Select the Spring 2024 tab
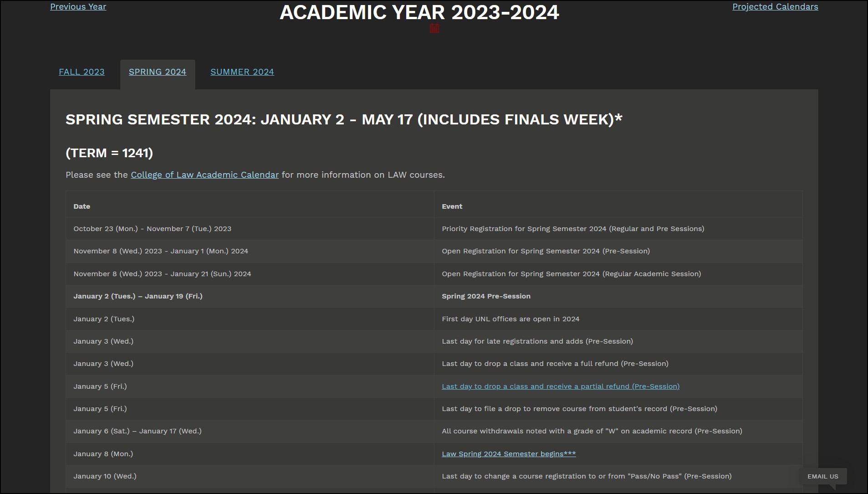This screenshot has height=494, width=868. point(157,72)
